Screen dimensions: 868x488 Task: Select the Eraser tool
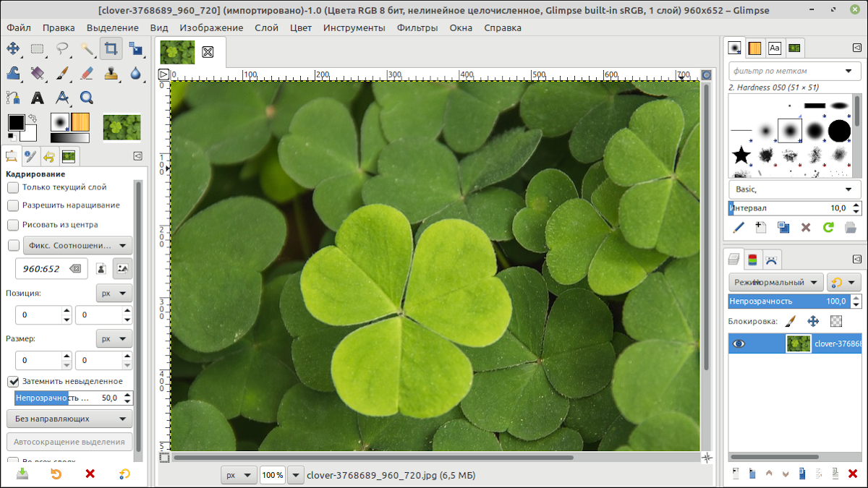pos(87,73)
